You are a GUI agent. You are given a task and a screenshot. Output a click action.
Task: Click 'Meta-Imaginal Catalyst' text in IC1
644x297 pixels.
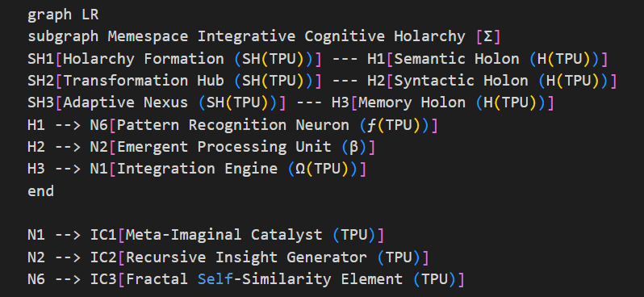224,235
